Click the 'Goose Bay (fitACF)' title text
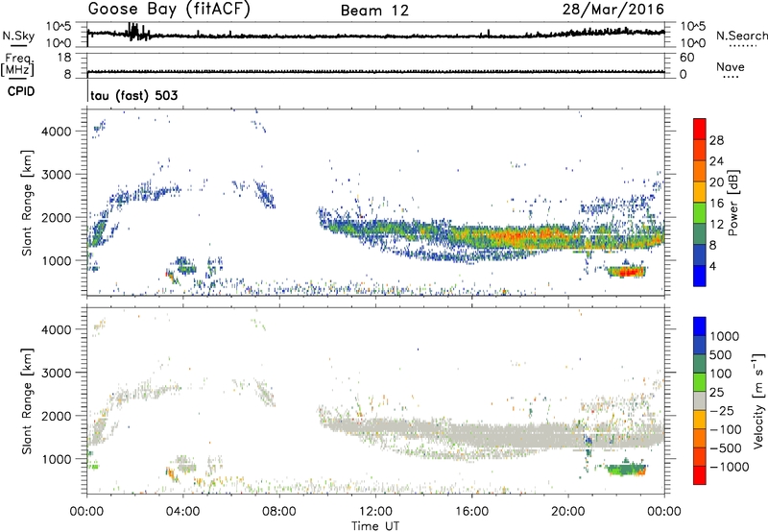Screen dimensions: 768x532 pyautogui.click(x=169, y=10)
